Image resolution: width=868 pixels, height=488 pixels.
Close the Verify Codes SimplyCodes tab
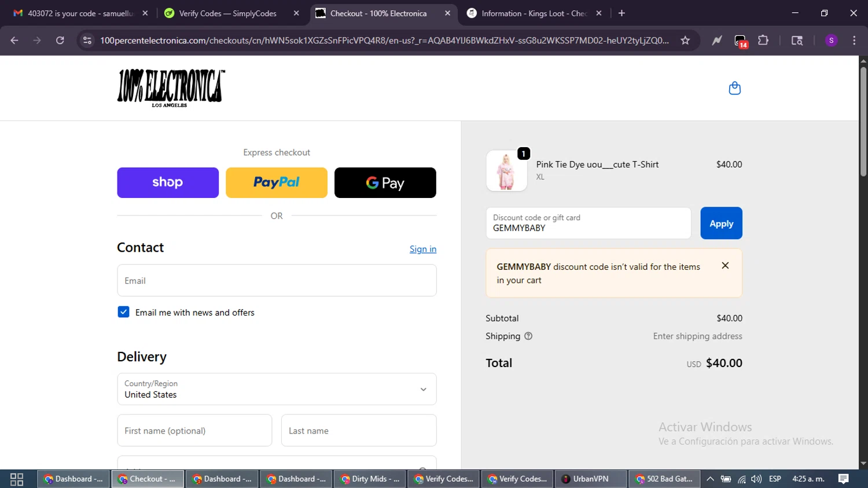tap(296, 13)
